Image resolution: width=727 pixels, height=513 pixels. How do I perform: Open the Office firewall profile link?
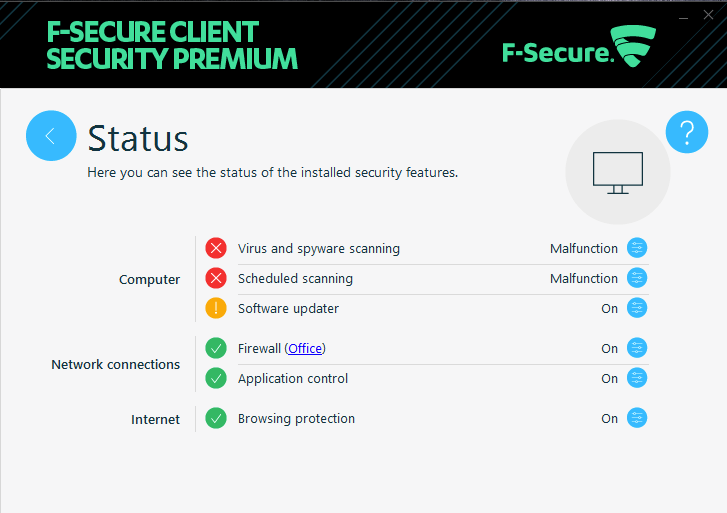(306, 349)
